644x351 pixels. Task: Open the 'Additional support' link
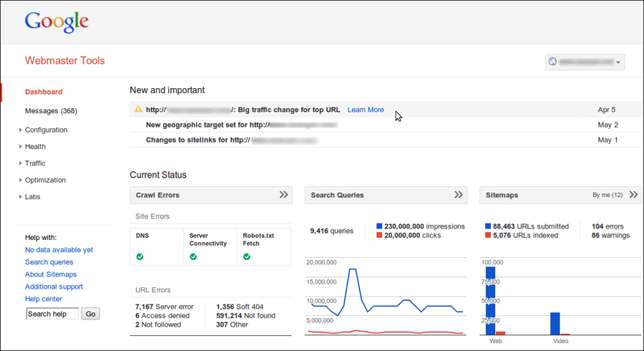pos(54,287)
